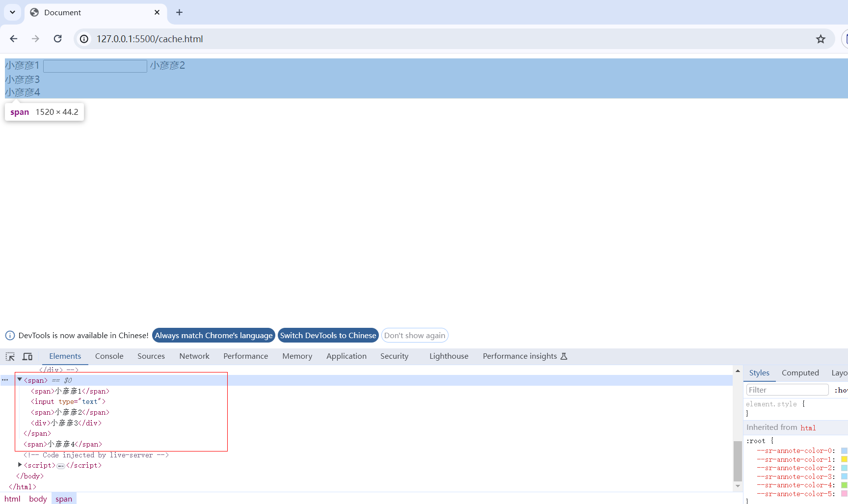Open the ellipsis menu beside selected span
848x504 pixels.
click(5, 380)
